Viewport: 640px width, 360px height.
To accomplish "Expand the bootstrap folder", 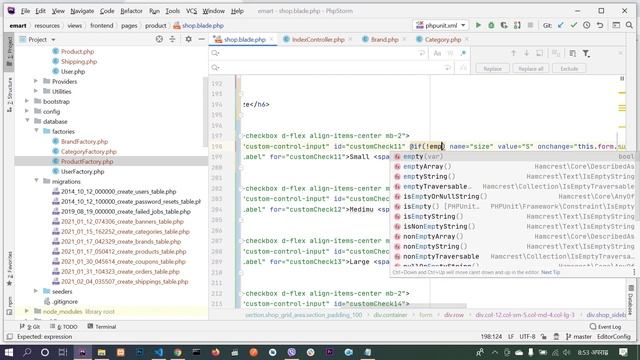I will [x=27, y=101].
